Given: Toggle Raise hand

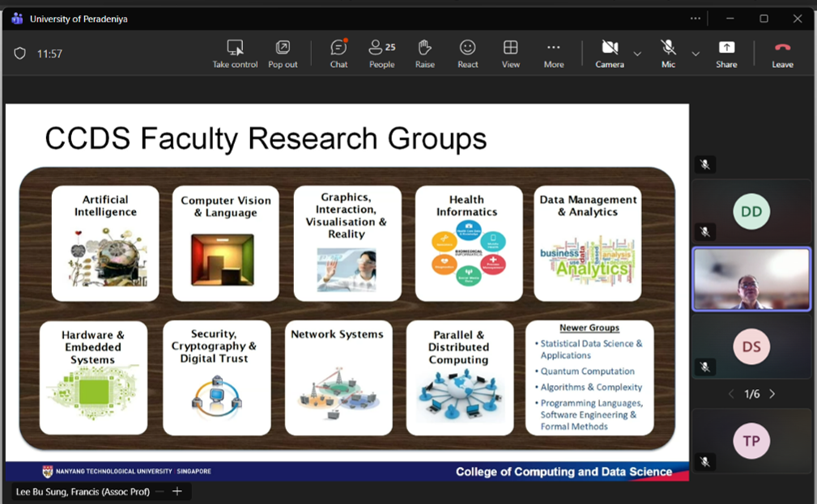Looking at the screenshot, I should [x=424, y=53].
